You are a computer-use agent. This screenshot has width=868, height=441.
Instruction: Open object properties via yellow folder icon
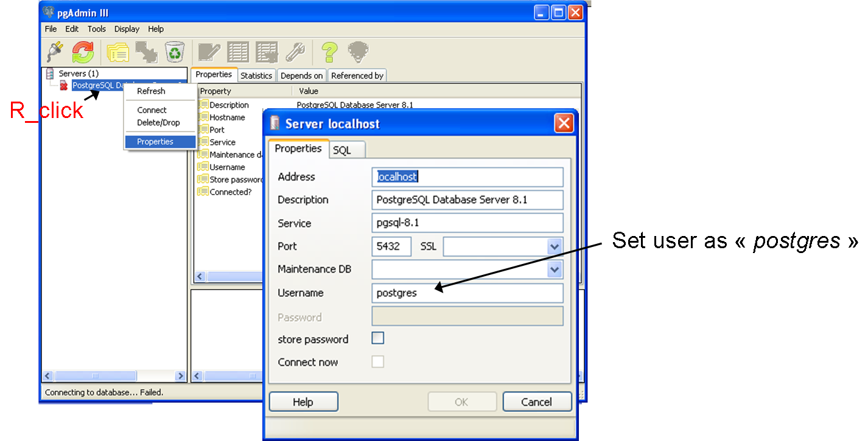pyautogui.click(x=117, y=52)
